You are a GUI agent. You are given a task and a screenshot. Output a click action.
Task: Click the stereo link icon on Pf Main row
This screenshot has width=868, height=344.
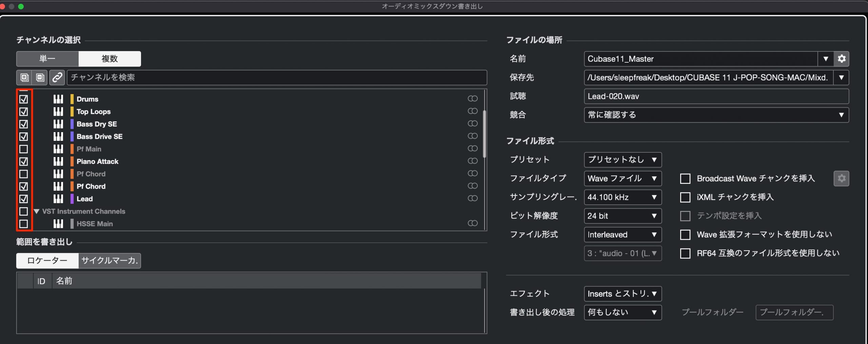click(x=473, y=148)
